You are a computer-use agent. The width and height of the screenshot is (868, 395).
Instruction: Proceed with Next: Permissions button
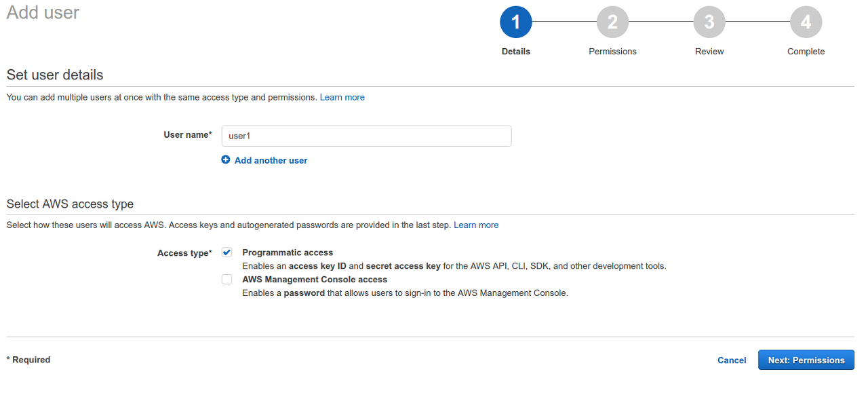pos(806,360)
